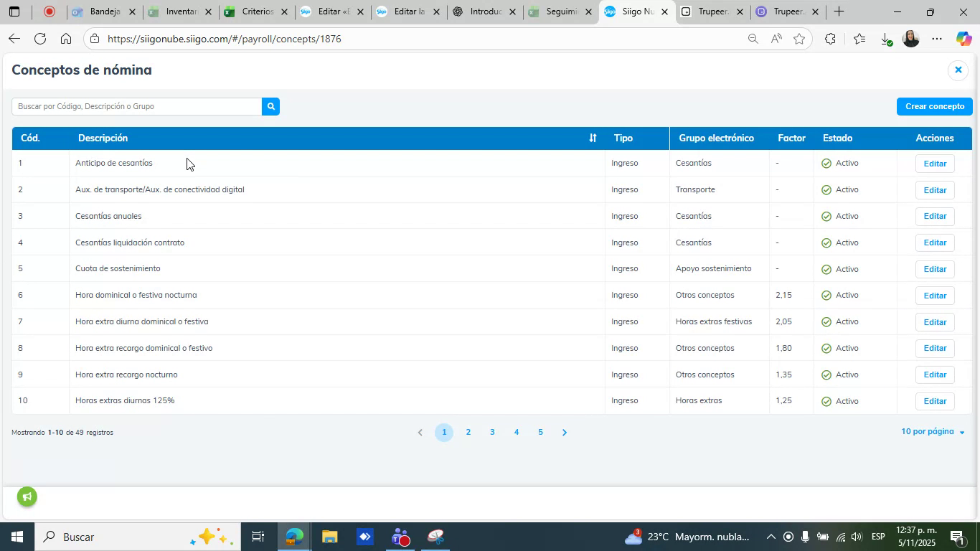Toggle read aloud in address bar
This screenshot has height=551, width=980.
[x=776, y=39]
